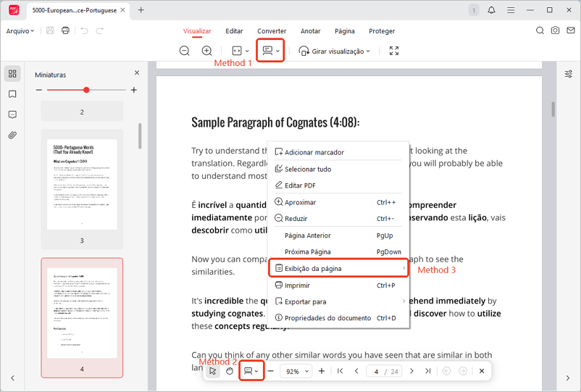Click the document vertical scrollbar
The image size is (581, 392).
point(553,109)
